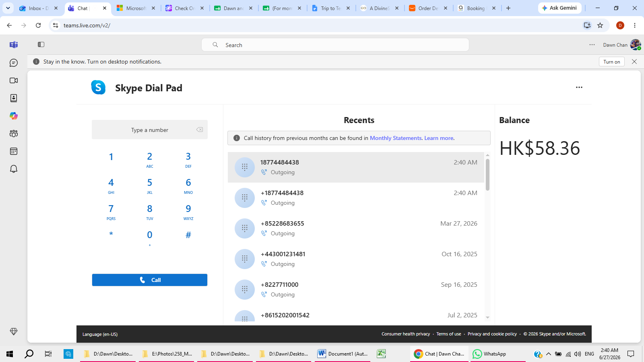
Task: Dismiss the notifications banner
Action: [x=634, y=62]
